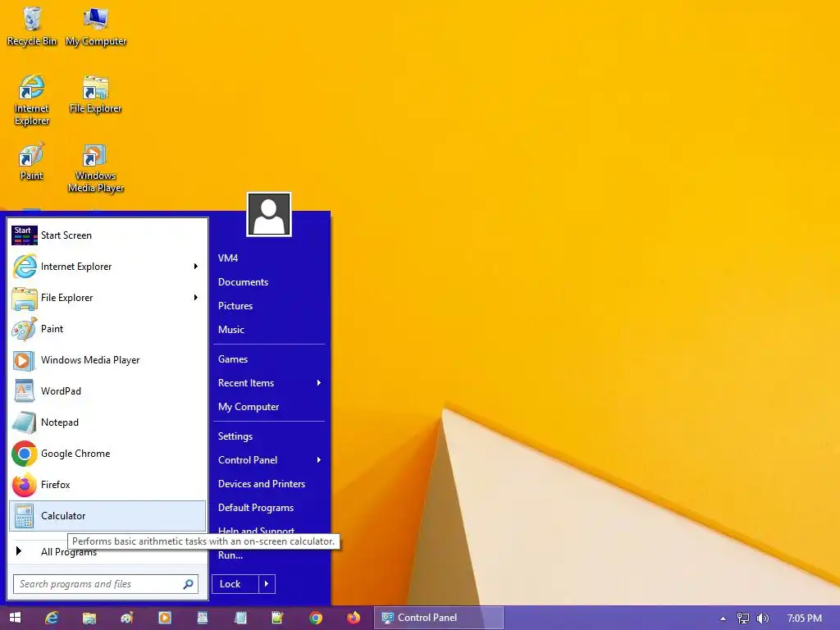Click the search magnifier icon

click(x=188, y=584)
